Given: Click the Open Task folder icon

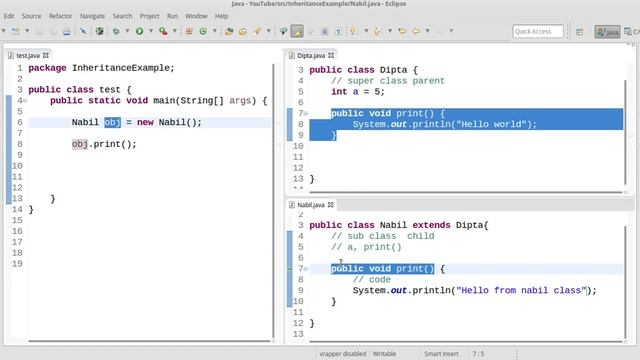Looking at the screenshot, I should click(x=243, y=31).
